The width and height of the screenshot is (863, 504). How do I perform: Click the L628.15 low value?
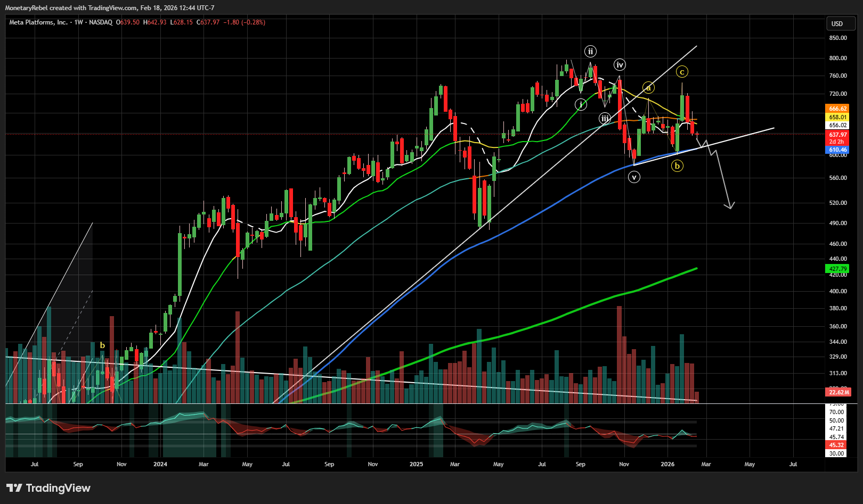click(182, 22)
